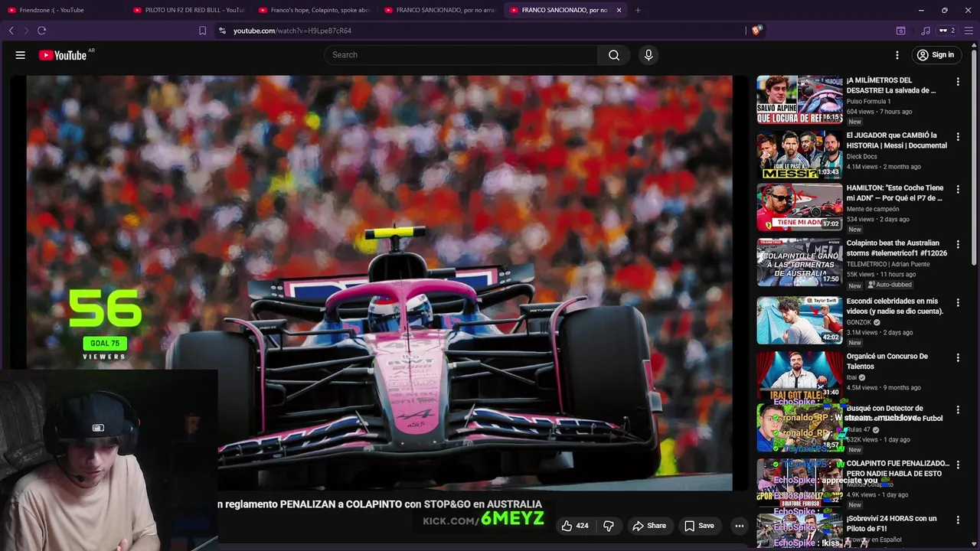Open title 'Organicé un Concurso De Talentos'

[887, 361]
